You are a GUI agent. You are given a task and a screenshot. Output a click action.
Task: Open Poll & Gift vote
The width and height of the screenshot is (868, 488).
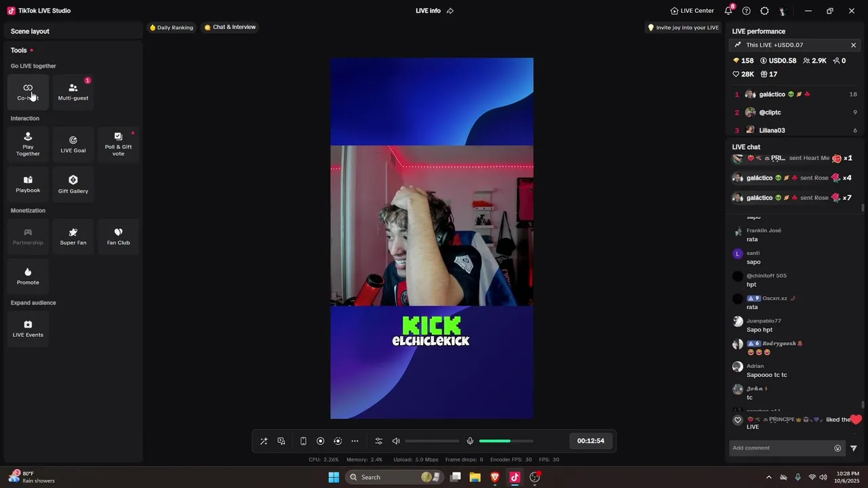click(x=118, y=144)
